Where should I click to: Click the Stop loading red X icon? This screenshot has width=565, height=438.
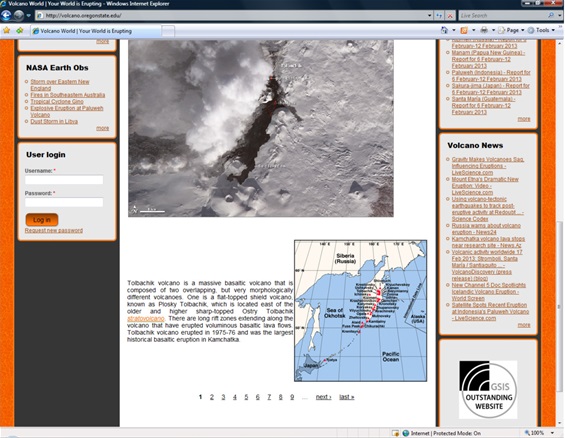(x=450, y=15)
